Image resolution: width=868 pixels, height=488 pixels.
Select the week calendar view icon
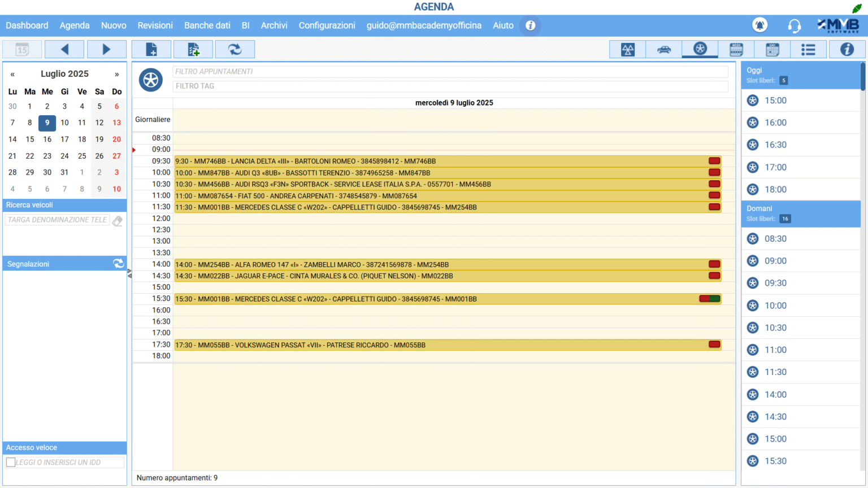pos(736,50)
